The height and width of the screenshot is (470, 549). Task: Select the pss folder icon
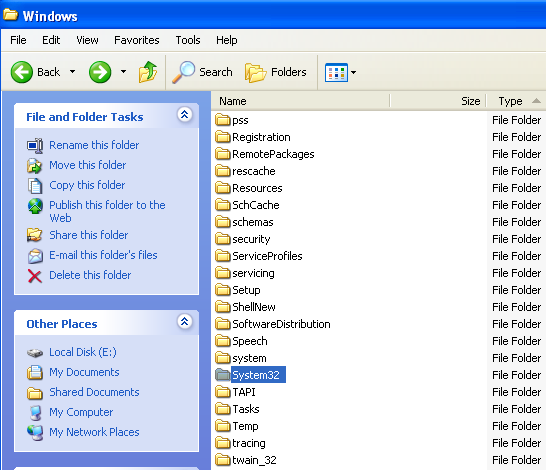pyautogui.click(x=222, y=119)
